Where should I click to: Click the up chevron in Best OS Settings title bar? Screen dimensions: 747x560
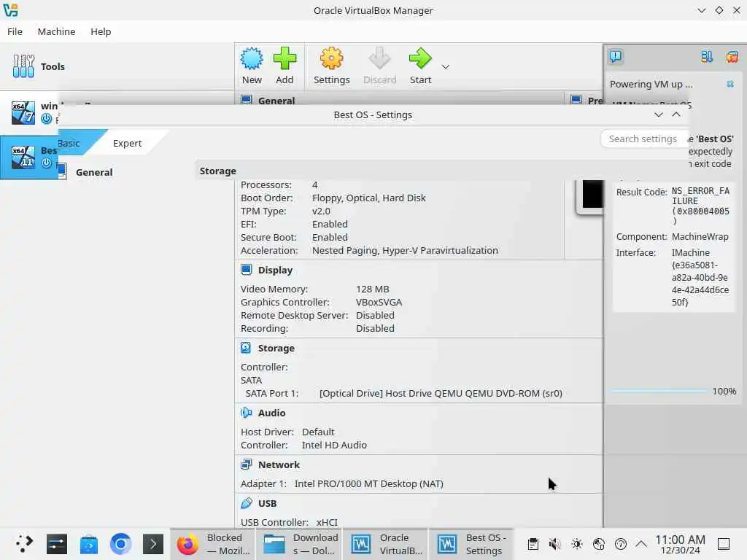676,114
